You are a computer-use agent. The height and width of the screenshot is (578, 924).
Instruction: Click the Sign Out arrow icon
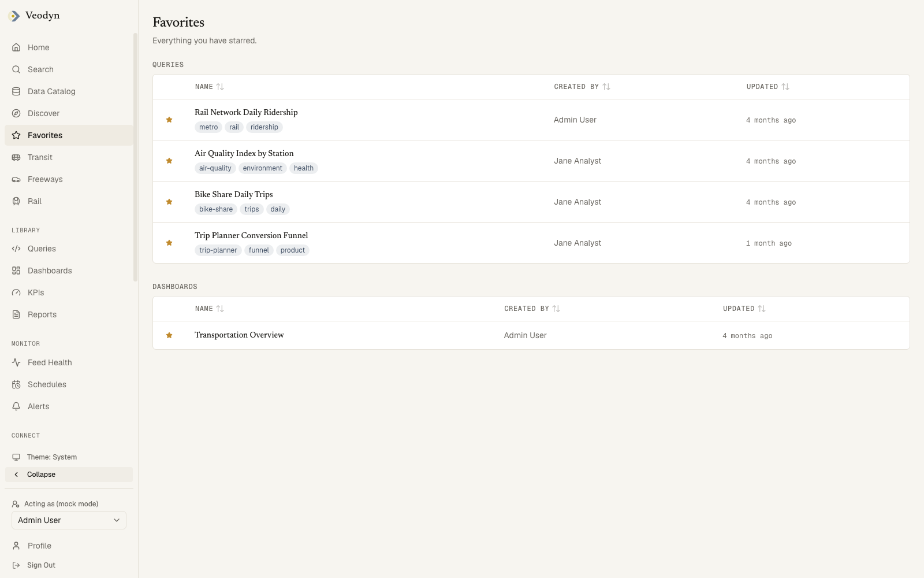(x=16, y=565)
